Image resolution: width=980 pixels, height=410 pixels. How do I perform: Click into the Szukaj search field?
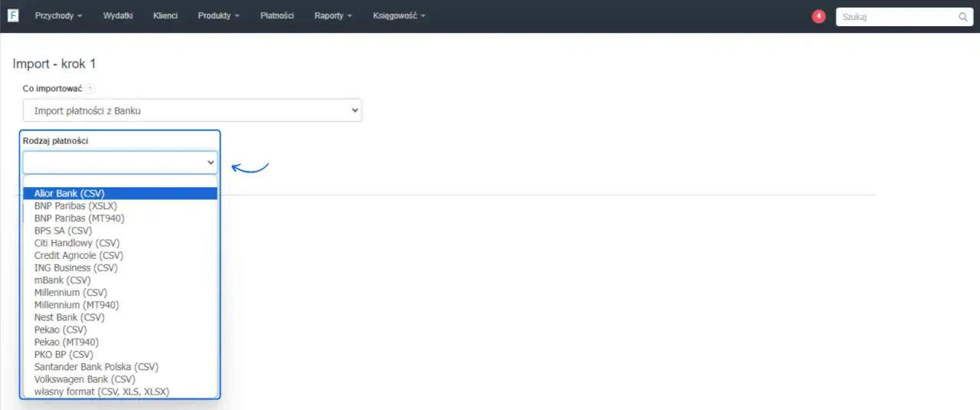click(894, 17)
